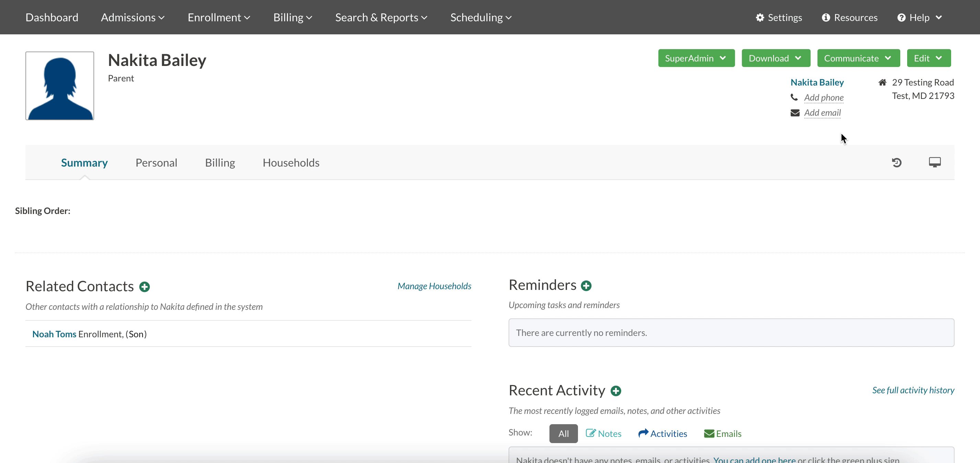Click the Nakita Bailey profile avatar
This screenshot has height=463, width=980.
coord(60,86)
